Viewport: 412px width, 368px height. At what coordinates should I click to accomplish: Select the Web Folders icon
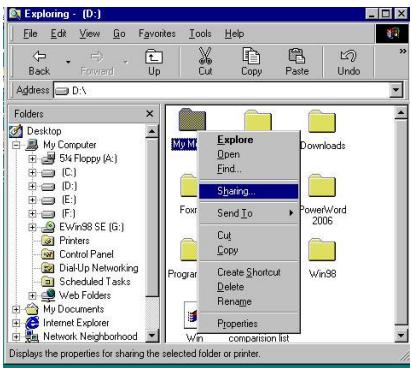[x=48, y=295]
